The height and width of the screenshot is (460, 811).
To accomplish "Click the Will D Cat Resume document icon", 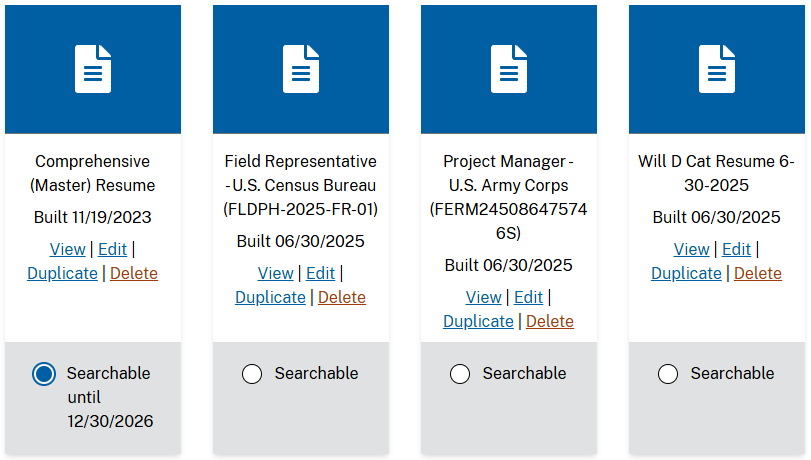I will tap(717, 69).
